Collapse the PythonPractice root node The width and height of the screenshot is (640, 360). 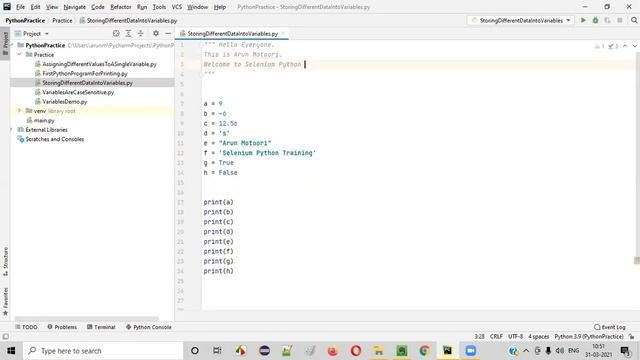point(12,45)
